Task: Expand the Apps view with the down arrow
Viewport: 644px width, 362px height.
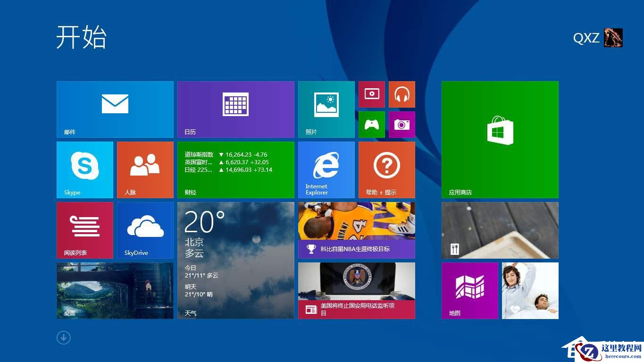Action: point(63,337)
